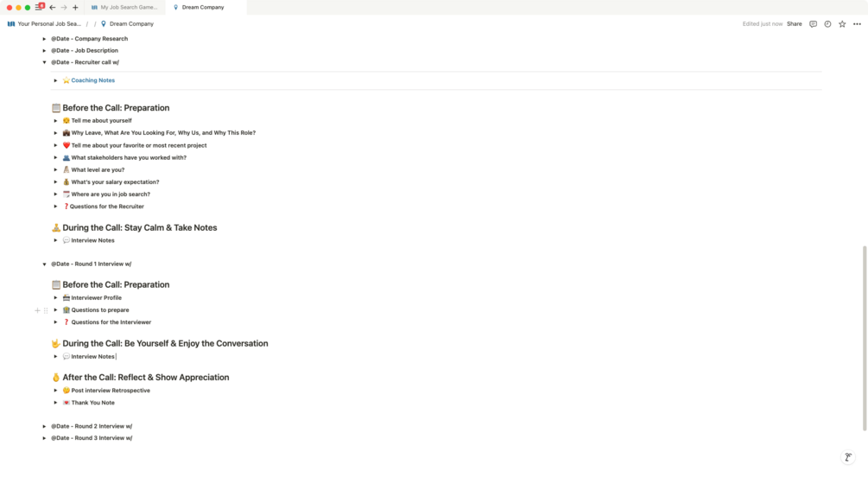Open the sidebar menu icon with notification badge
This screenshot has height=477, width=868.
click(40, 7)
